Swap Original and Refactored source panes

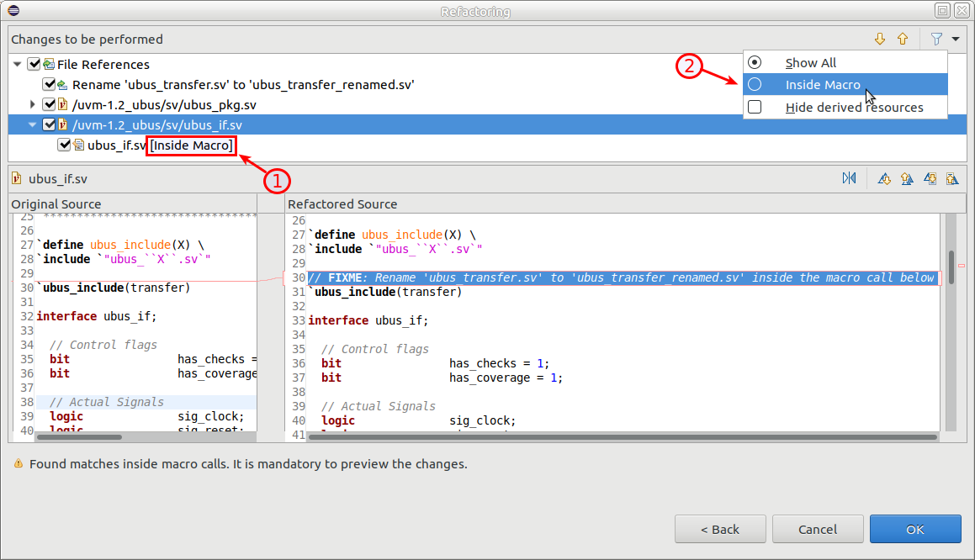coord(849,177)
